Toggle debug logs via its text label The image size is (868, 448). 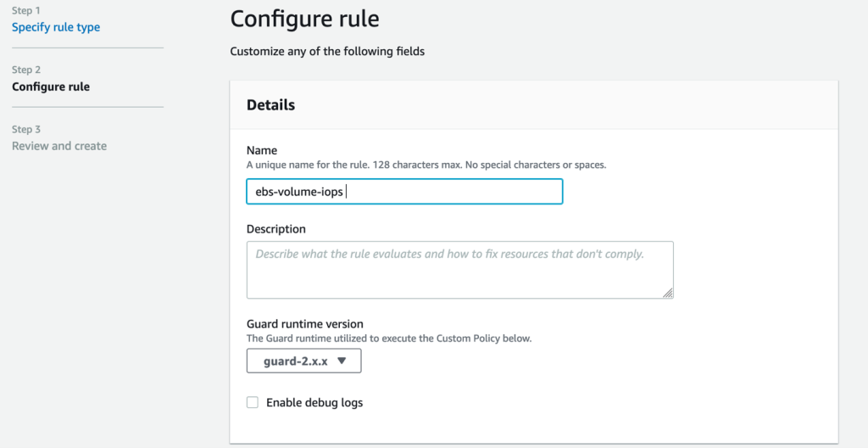pyautogui.click(x=314, y=402)
